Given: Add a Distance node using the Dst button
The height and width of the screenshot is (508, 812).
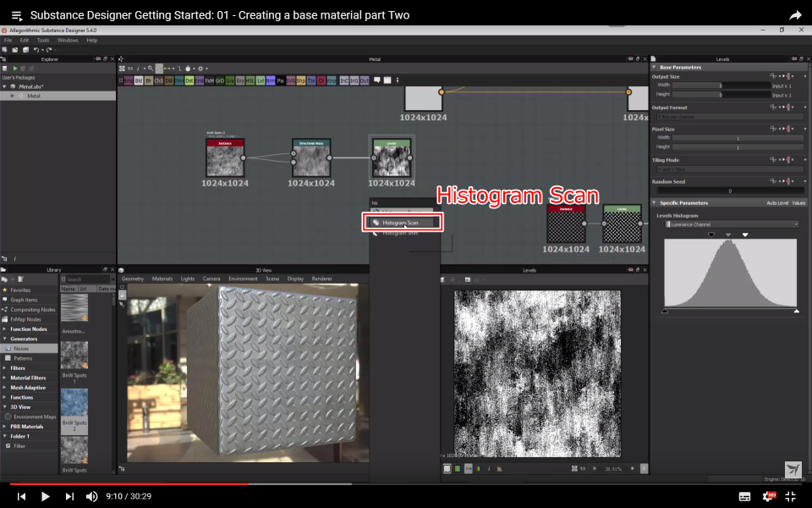Looking at the screenshot, I should point(189,81).
